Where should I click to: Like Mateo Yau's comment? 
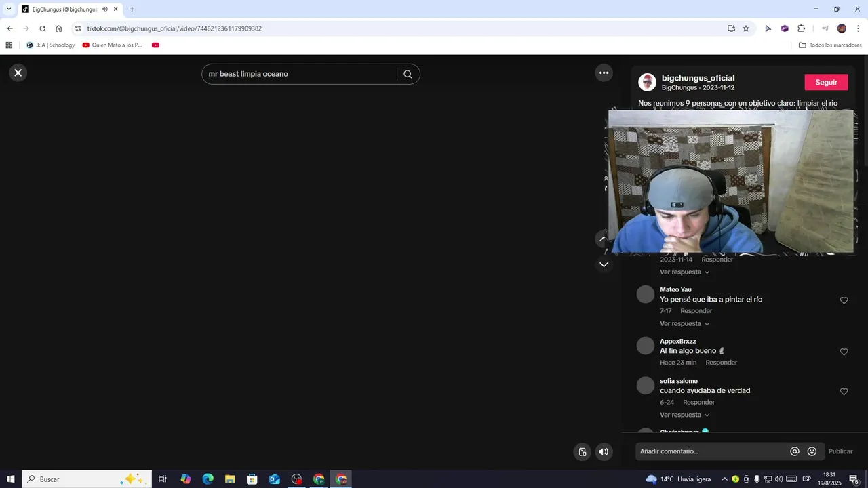844,300
